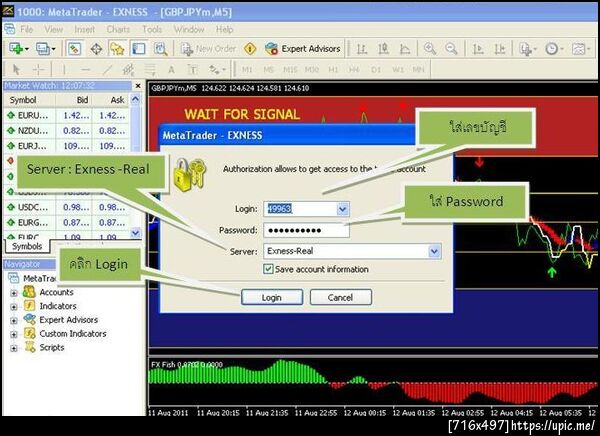This screenshot has width=600, height=436.
Task: Switch to the D1 timeframe
Action: coord(376,70)
